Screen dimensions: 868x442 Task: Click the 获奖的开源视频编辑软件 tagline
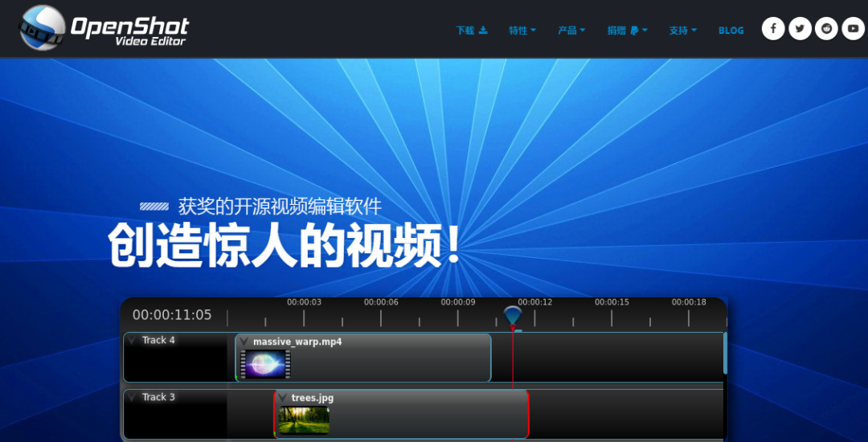click(x=280, y=207)
